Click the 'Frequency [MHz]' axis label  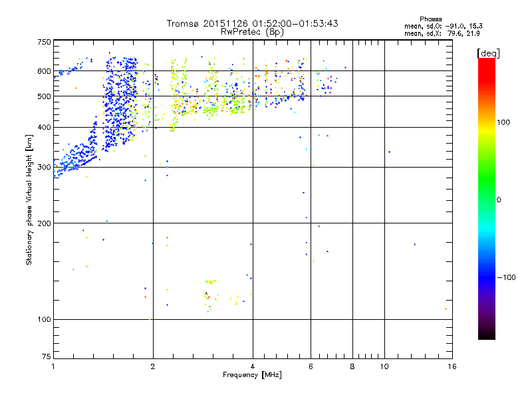pyautogui.click(x=252, y=375)
